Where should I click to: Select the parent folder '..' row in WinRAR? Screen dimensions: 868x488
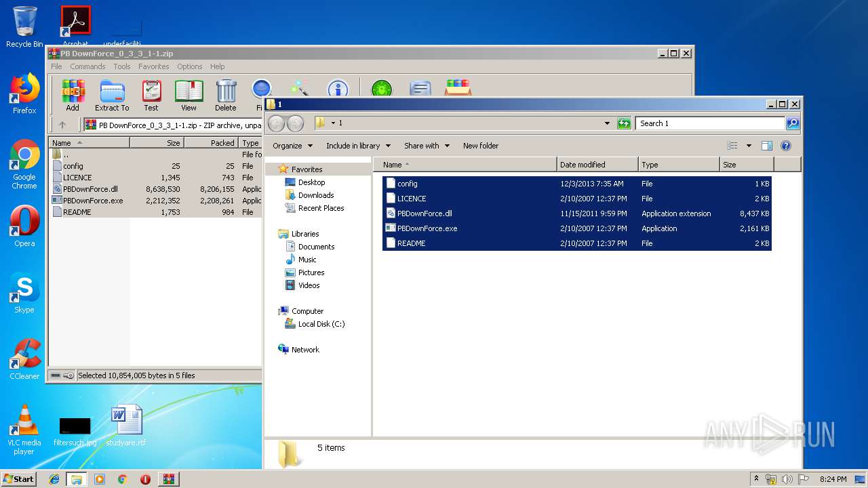pyautogui.click(x=156, y=155)
